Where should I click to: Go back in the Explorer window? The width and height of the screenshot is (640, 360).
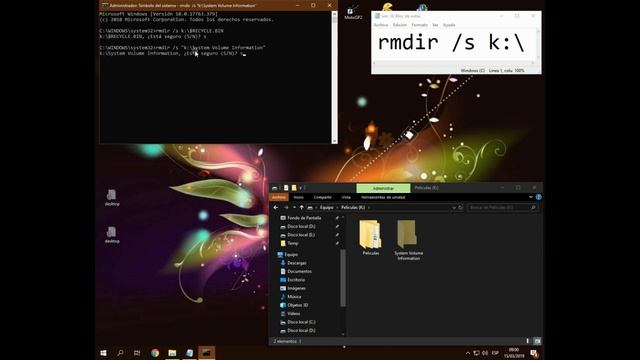[276, 207]
